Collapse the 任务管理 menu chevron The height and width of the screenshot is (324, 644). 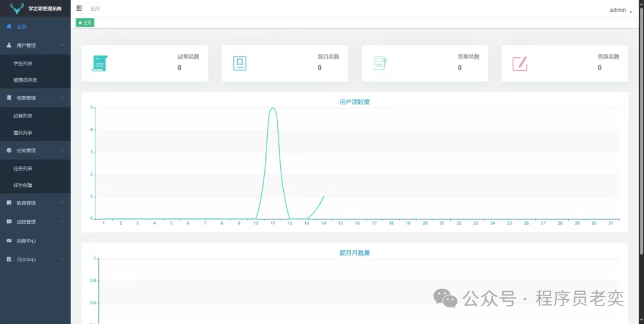tap(61, 150)
